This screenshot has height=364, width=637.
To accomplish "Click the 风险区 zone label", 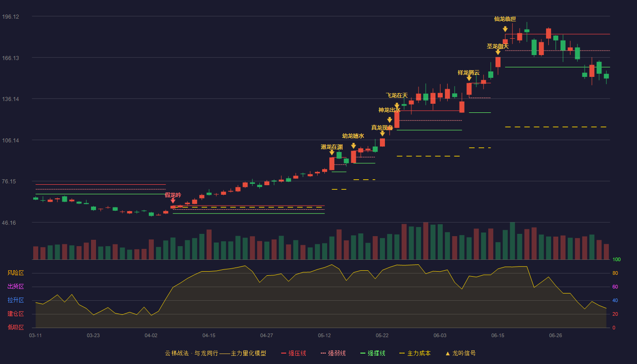I will 16,273.
